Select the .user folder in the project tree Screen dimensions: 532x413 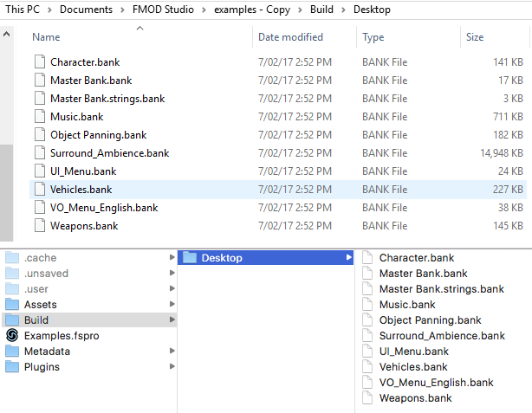[x=36, y=289]
